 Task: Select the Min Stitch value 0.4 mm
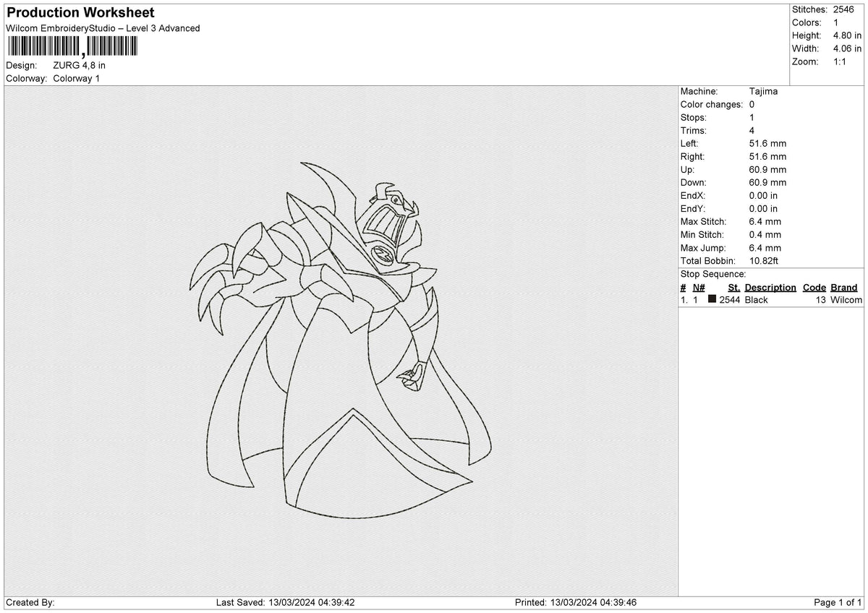click(766, 234)
